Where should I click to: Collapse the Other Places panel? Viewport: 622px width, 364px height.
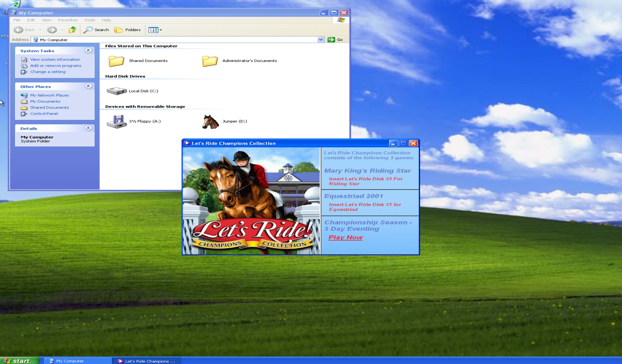coord(88,86)
